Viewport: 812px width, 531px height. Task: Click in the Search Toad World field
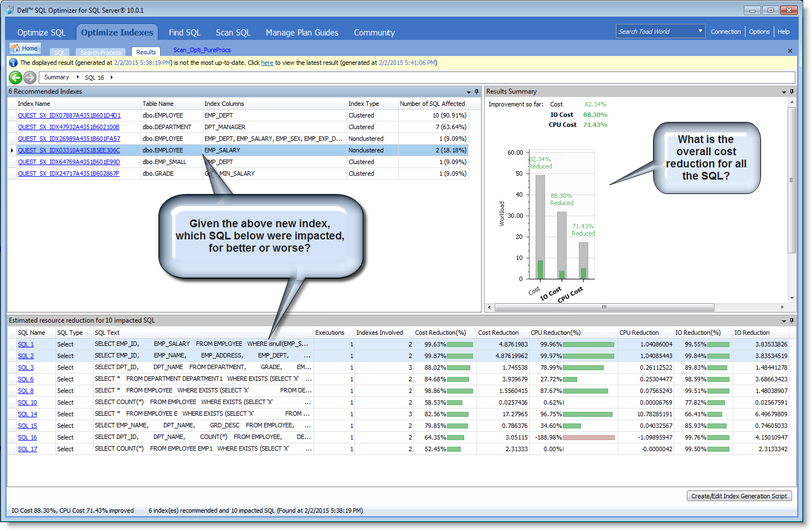tap(656, 31)
